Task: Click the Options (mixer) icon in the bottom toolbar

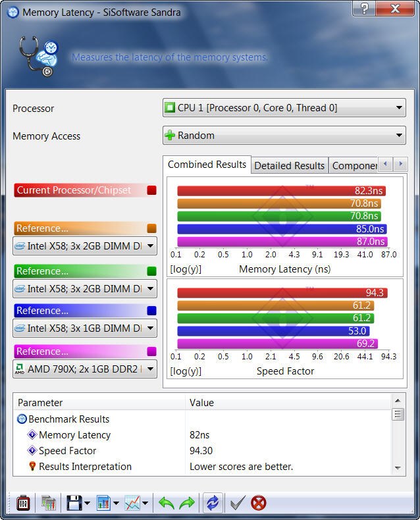Action: [23, 503]
